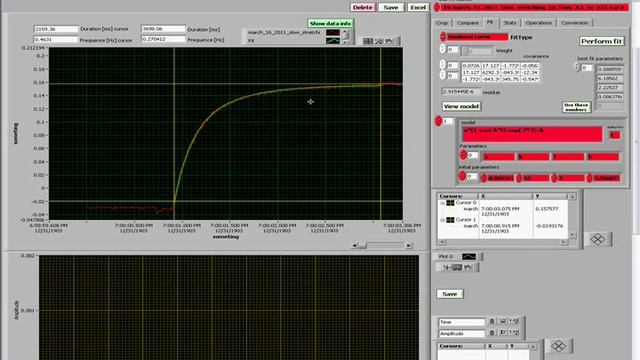The height and width of the screenshot is (360, 640).
Task: Select the zoom tool in graph palette
Action: tap(378, 41)
